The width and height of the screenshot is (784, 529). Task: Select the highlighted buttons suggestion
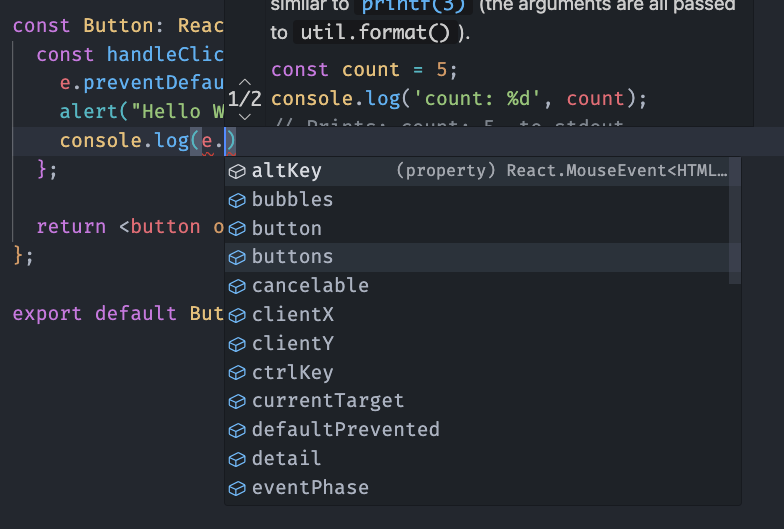click(292, 257)
